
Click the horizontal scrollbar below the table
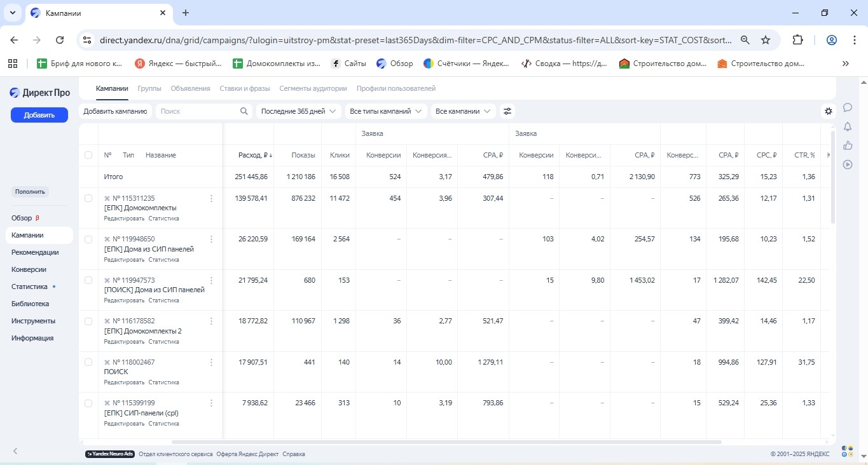tap(445, 442)
